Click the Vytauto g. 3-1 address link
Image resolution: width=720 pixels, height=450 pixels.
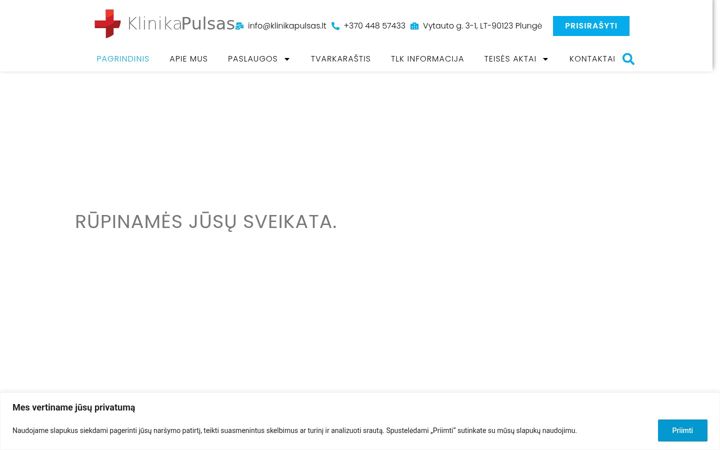482,26
